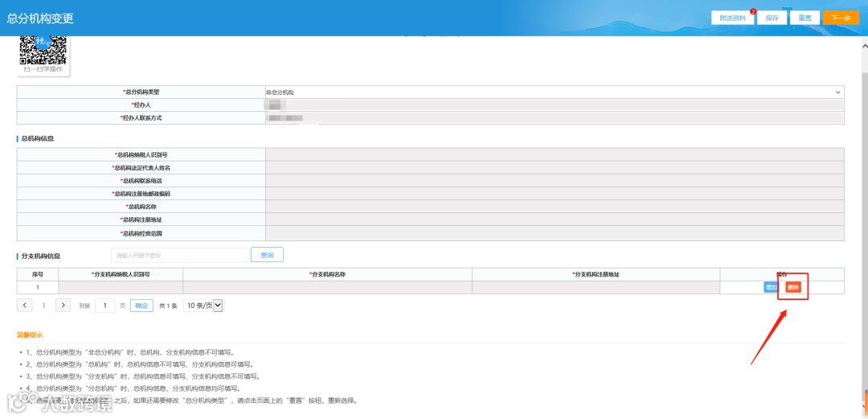
Task: Click the keyword search box for 分支机构信息
Action: (x=180, y=255)
